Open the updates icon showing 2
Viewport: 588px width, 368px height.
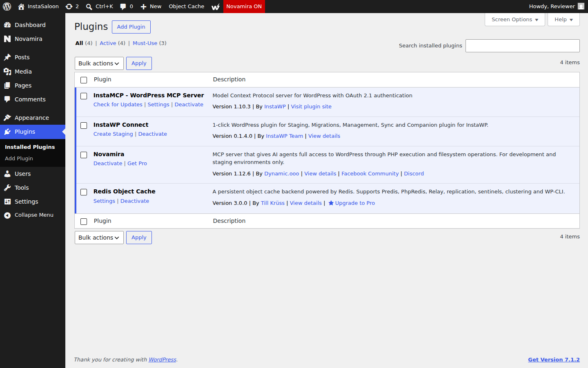pos(69,7)
